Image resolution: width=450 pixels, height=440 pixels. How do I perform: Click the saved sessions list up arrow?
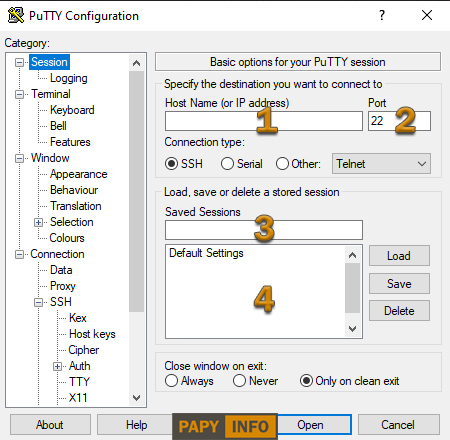pyautogui.click(x=352, y=255)
